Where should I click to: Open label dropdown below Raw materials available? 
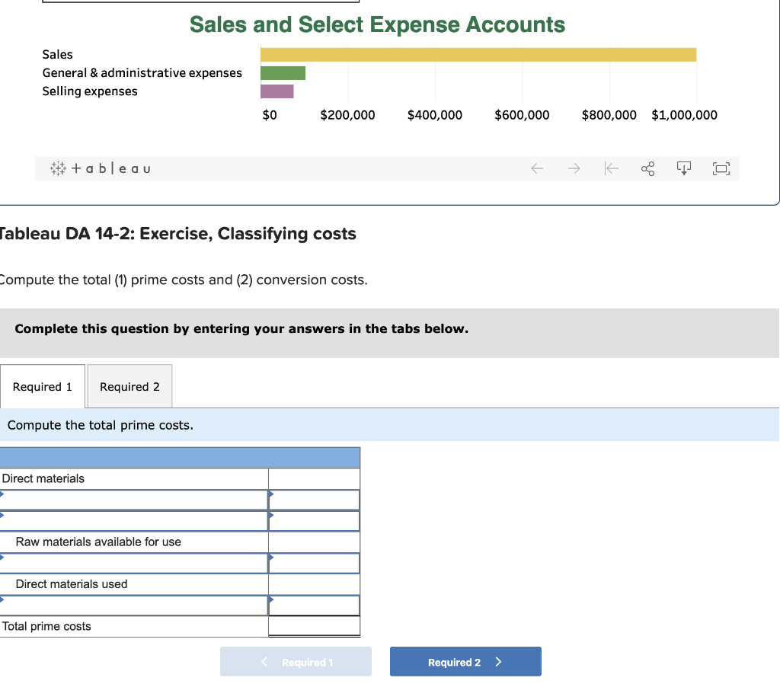[x=134, y=563]
